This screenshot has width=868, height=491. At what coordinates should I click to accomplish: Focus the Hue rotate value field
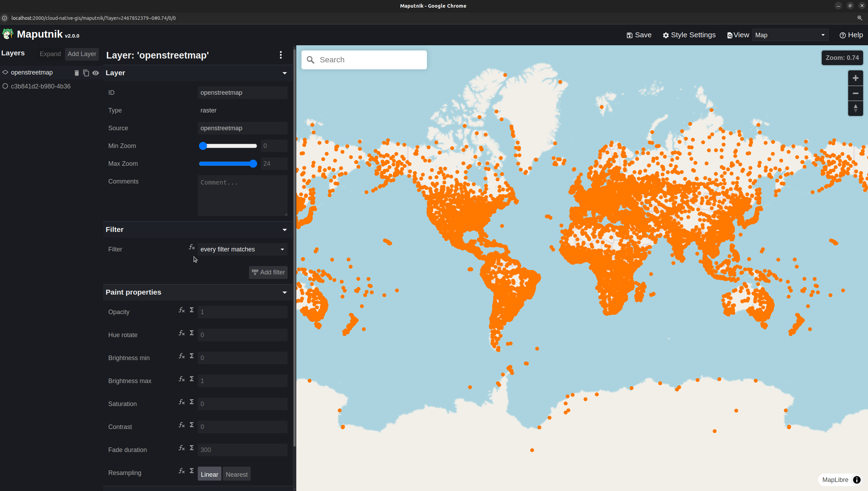pos(242,335)
